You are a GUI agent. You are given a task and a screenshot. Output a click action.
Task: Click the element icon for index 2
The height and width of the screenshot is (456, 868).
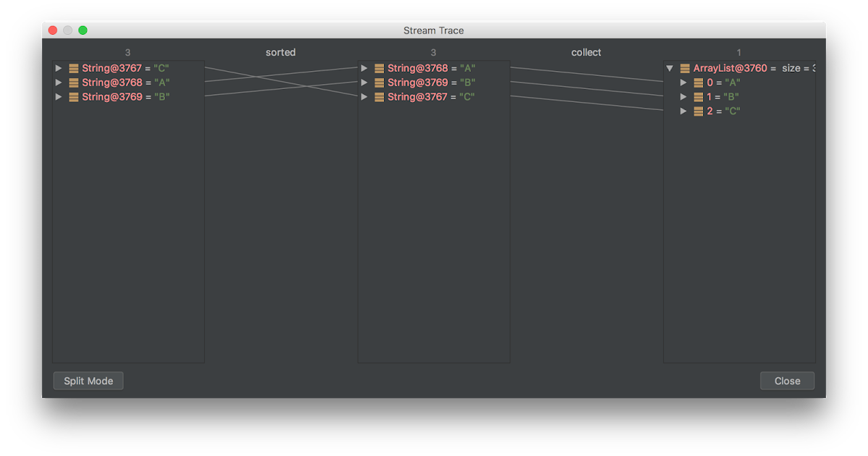click(x=698, y=111)
